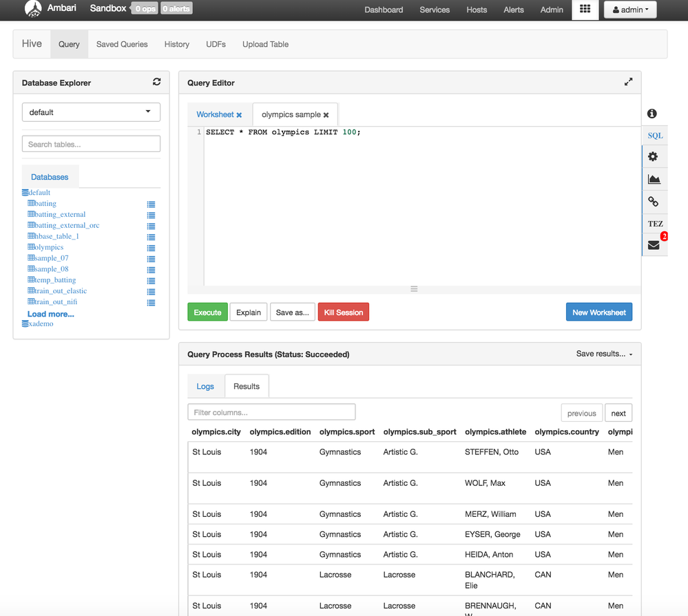Screen dimensions: 688x616
Task: Go to the Alerts page
Action: click(x=513, y=10)
